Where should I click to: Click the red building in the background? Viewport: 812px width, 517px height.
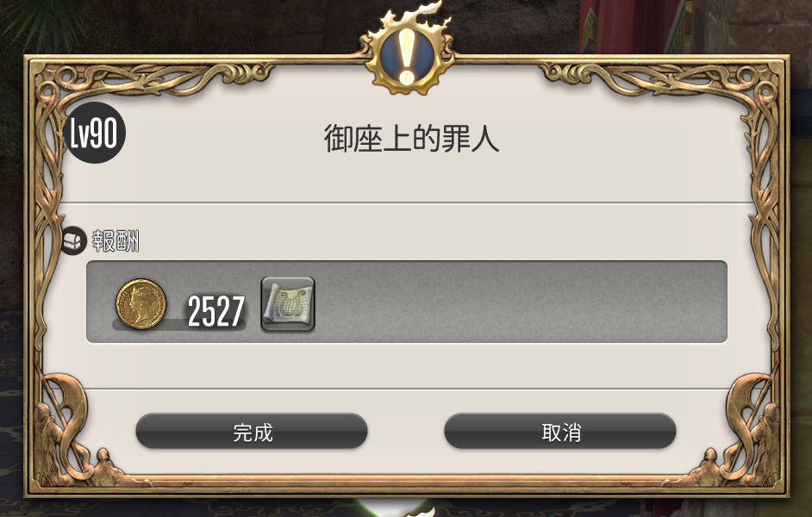(x=632, y=26)
